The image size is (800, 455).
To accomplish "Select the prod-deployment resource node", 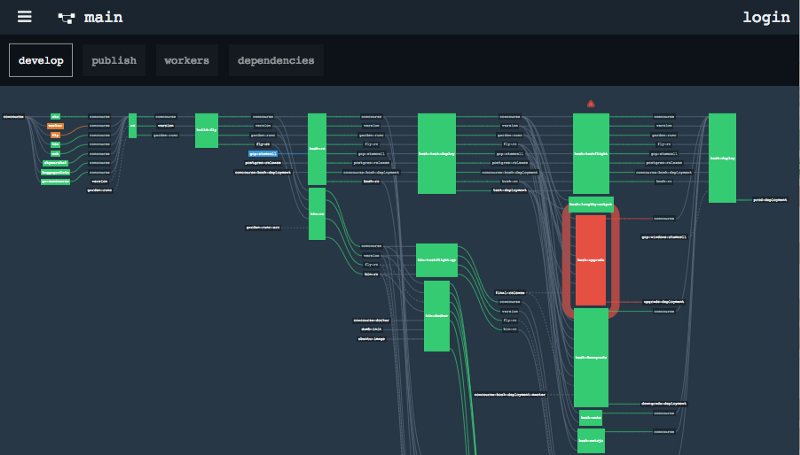I will [x=770, y=200].
